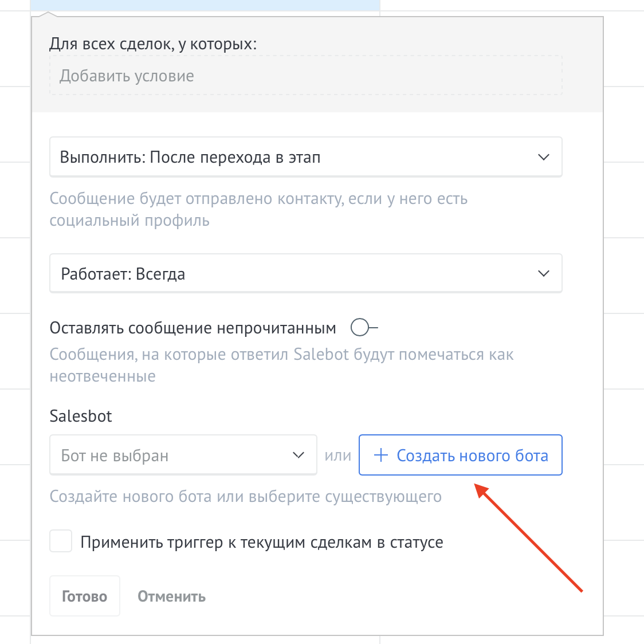
Task: Toggle the "Оставлять сообщение непрочитанным" switch
Action: [x=364, y=328]
